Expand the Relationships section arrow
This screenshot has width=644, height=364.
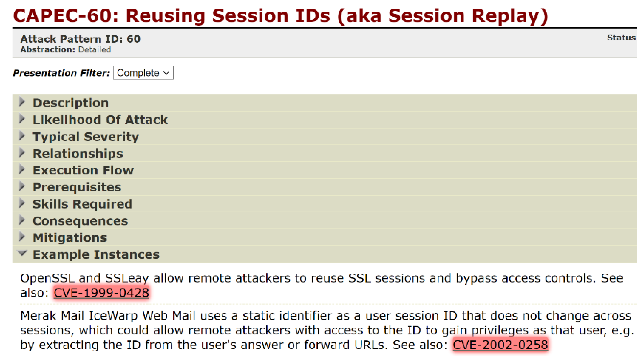tap(22, 153)
